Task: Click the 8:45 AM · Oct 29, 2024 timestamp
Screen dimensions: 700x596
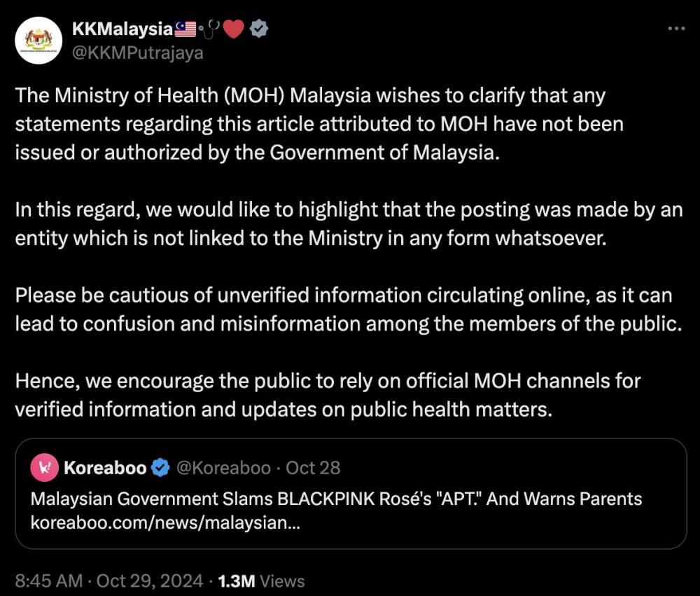Action: [x=109, y=581]
